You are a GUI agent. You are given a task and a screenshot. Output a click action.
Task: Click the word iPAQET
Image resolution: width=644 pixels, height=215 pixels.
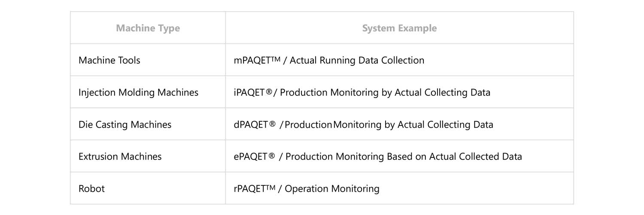tap(249, 92)
